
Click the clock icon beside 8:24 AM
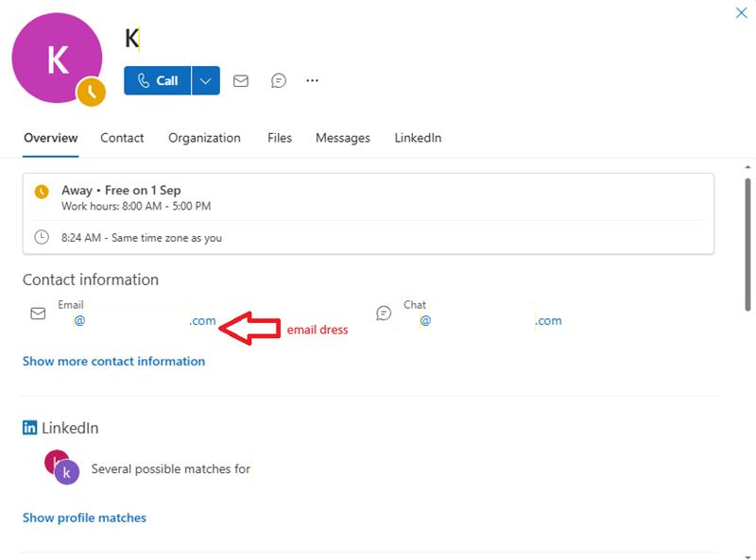[x=42, y=237]
